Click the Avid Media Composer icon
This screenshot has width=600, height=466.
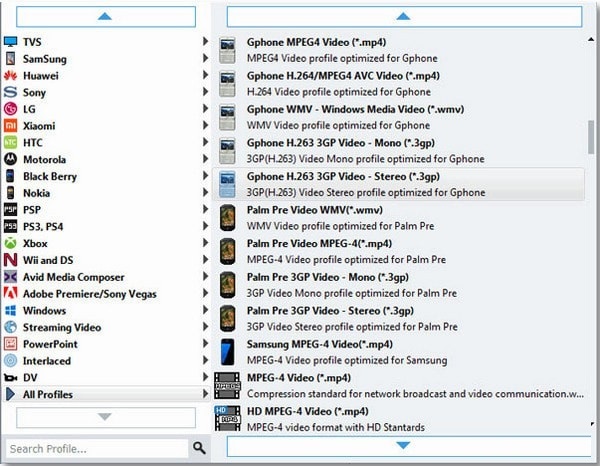10,277
